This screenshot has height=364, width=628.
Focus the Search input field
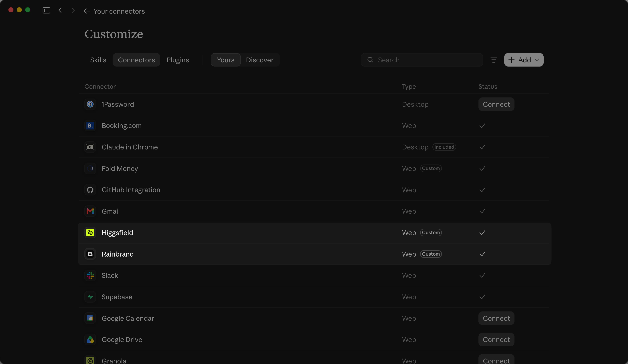pyautogui.click(x=422, y=60)
